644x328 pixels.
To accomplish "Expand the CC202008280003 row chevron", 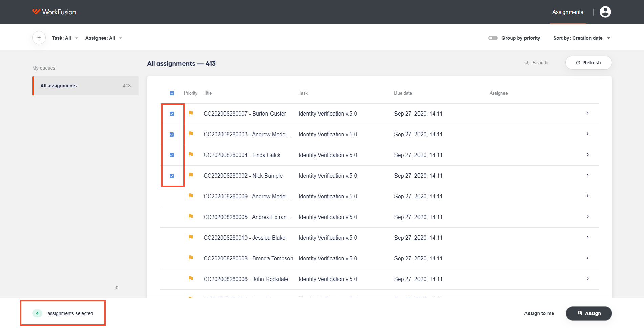I will pos(588,134).
